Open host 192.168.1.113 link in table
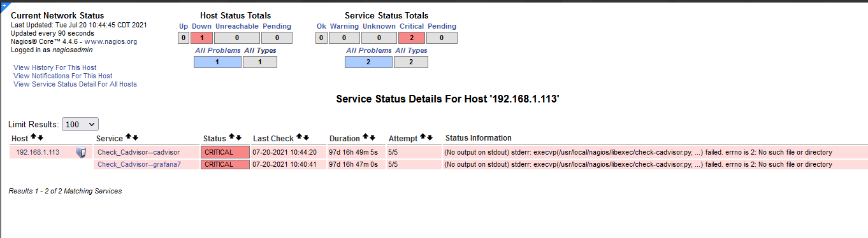This screenshot has width=868, height=238. point(38,152)
